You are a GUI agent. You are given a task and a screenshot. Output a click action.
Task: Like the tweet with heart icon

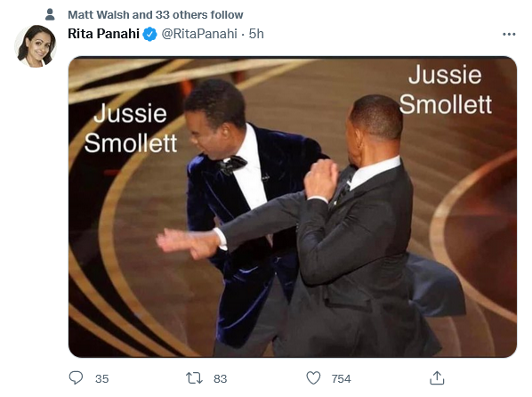[x=313, y=378]
